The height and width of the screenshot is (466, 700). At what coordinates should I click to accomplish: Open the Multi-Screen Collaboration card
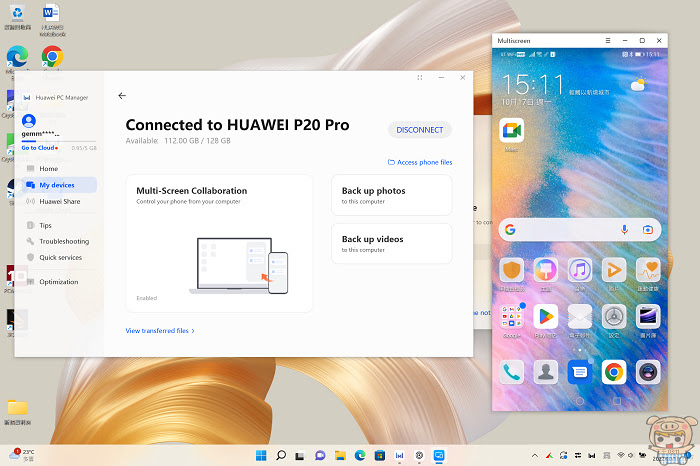219,243
